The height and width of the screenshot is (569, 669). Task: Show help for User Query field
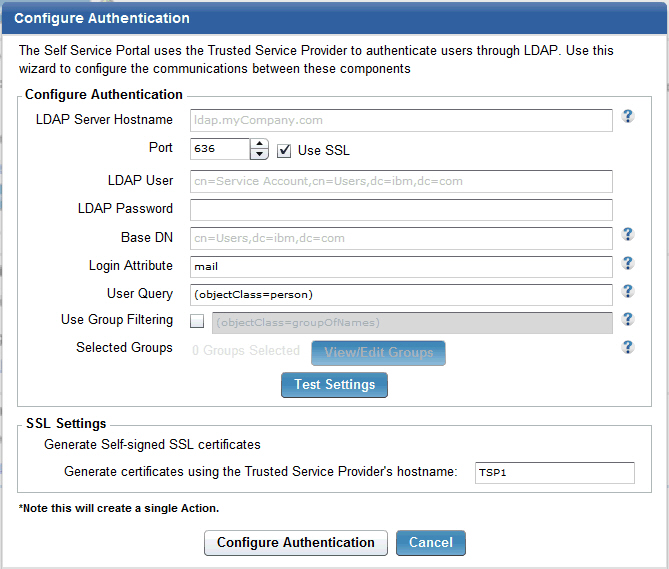tap(628, 291)
